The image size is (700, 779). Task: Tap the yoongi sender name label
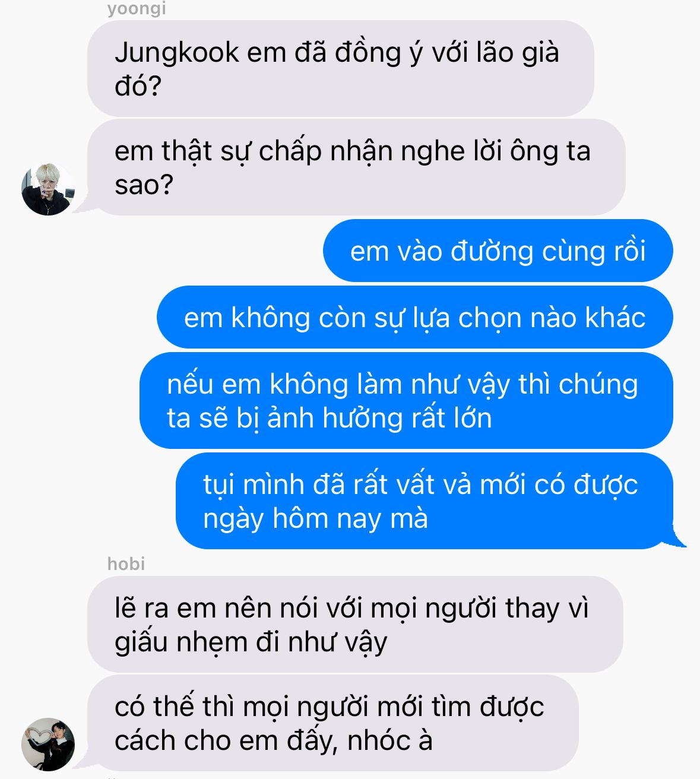pos(137,8)
